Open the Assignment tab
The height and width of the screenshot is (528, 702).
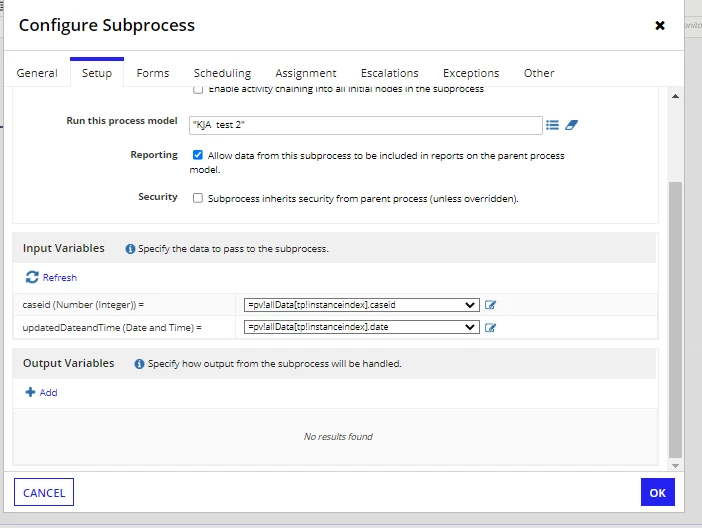coord(306,73)
